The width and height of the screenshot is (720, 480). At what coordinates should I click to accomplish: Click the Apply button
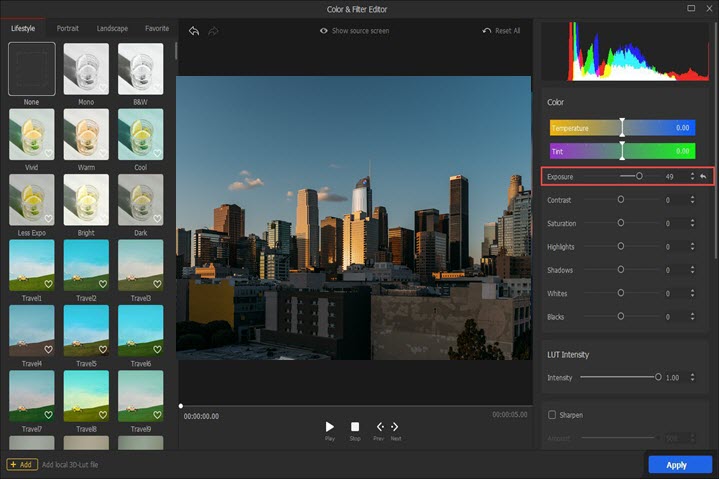[x=680, y=465]
